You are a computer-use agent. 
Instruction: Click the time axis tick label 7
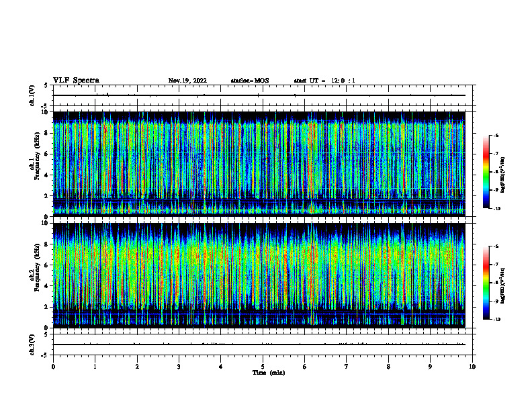coord(347,367)
